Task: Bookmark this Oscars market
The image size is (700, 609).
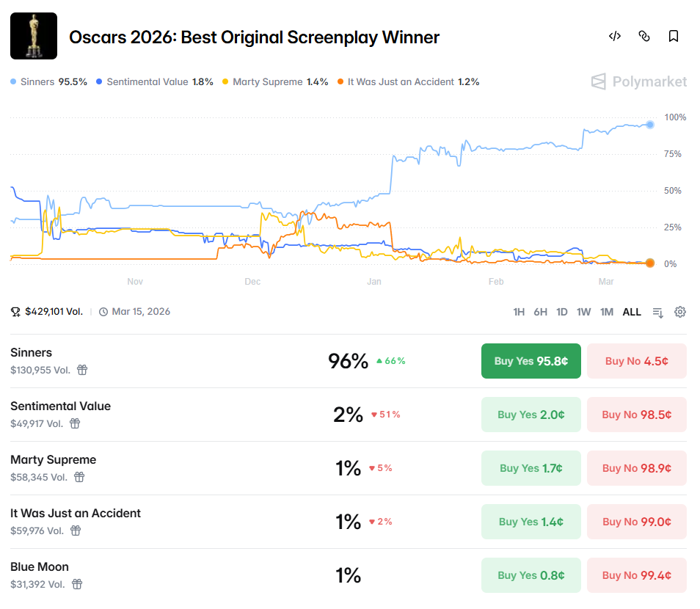Action: tap(673, 36)
